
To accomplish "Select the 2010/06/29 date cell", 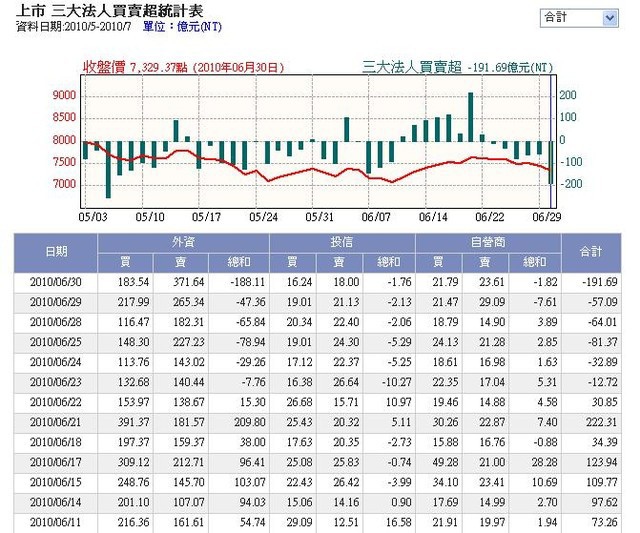I will click(56, 302).
